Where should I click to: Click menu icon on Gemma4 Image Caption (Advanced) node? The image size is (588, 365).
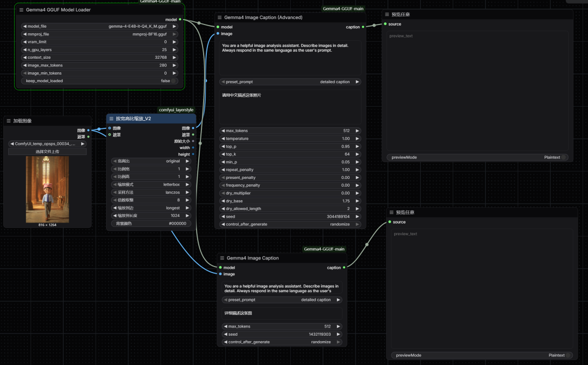pyautogui.click(x=219, y=17)
